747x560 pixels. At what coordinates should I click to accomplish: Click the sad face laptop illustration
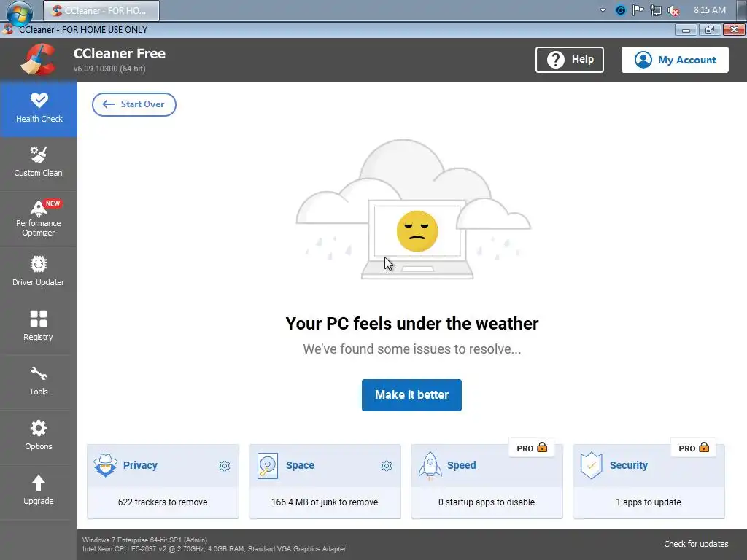414,209
